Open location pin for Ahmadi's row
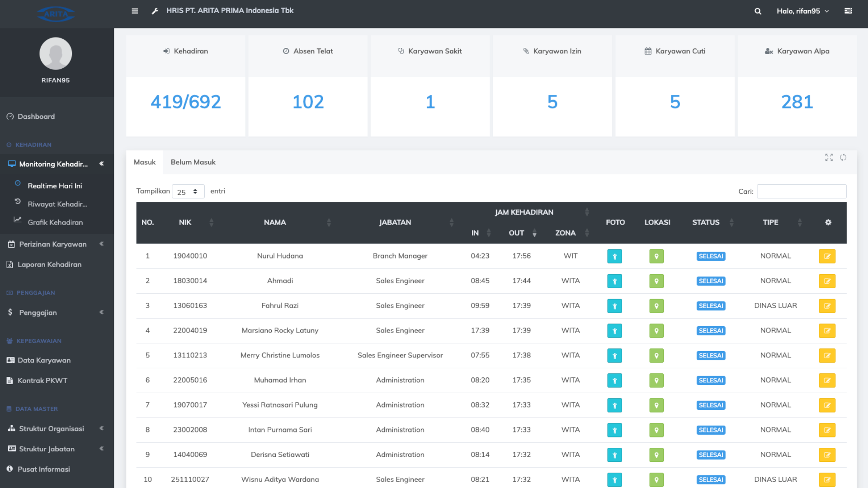Screen dimensions: 868x488 tap(656, 281)
